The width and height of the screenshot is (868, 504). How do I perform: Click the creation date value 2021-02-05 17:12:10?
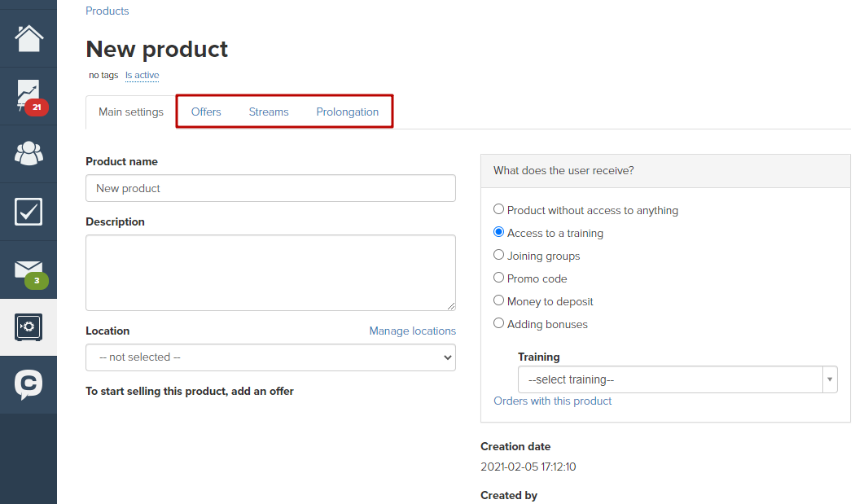click(x=528, y=467)
